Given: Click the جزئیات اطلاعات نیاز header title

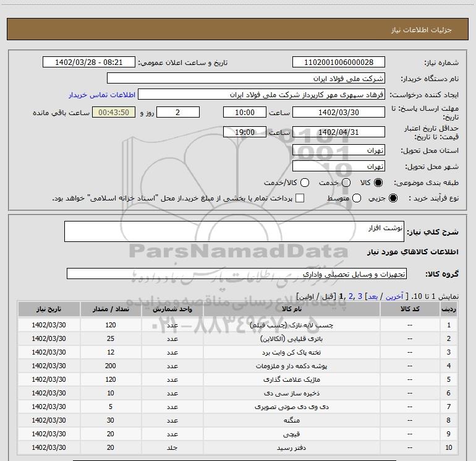Looking at the screenshot, I should pyautogui.click(x=422, y=30).
